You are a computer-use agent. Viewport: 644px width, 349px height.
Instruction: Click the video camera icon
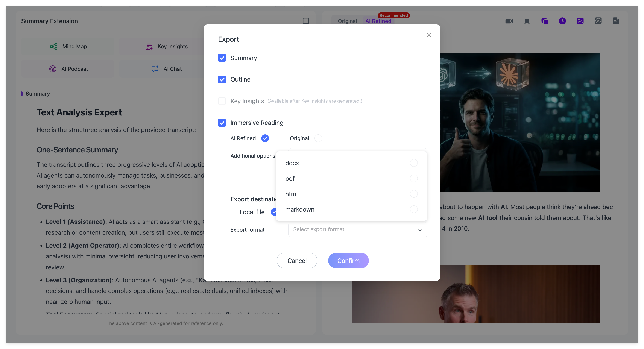tap(509, 21)
